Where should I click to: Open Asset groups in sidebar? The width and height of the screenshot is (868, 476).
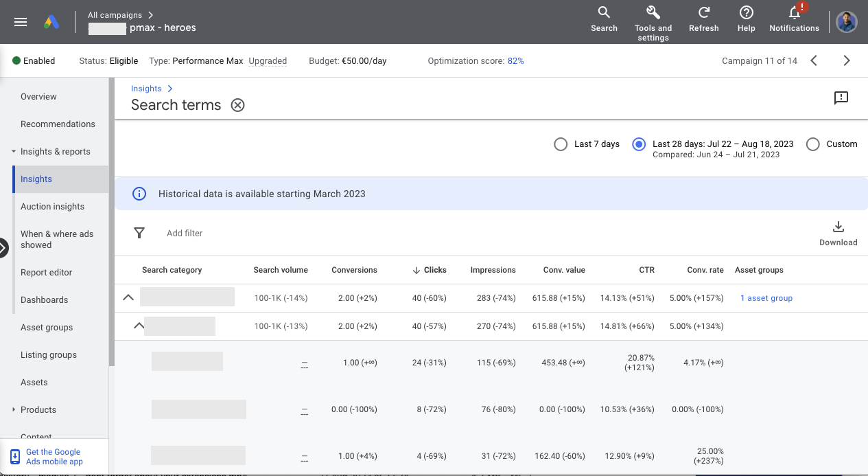point(47,328)
